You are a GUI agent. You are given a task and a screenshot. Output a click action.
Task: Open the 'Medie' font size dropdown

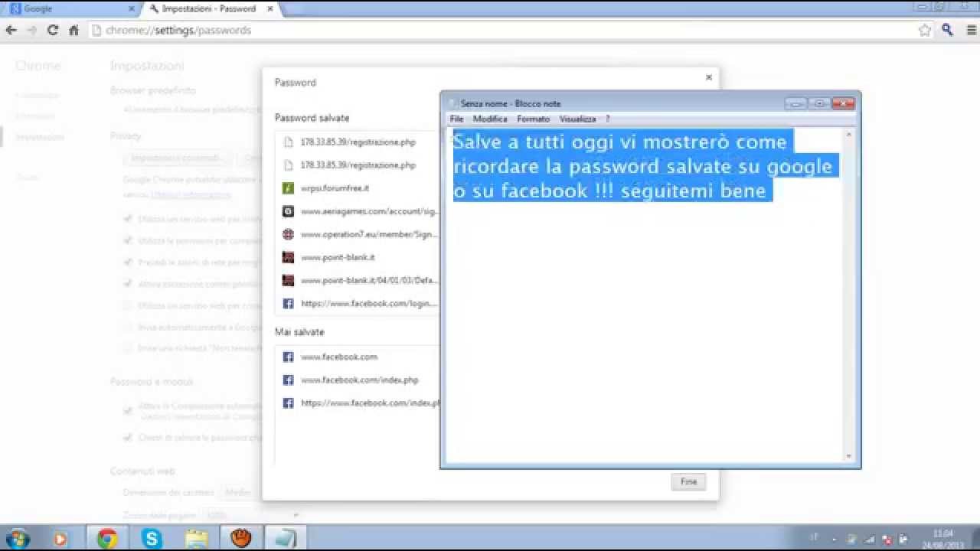click(241, 492)
